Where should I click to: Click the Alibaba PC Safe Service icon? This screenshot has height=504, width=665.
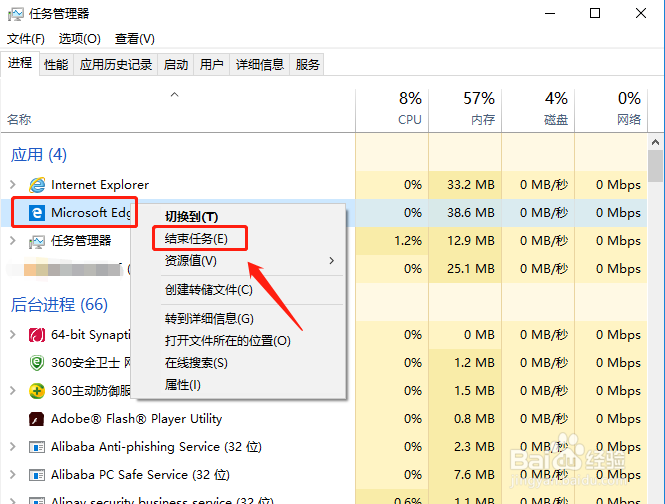(x=37, y=475)
